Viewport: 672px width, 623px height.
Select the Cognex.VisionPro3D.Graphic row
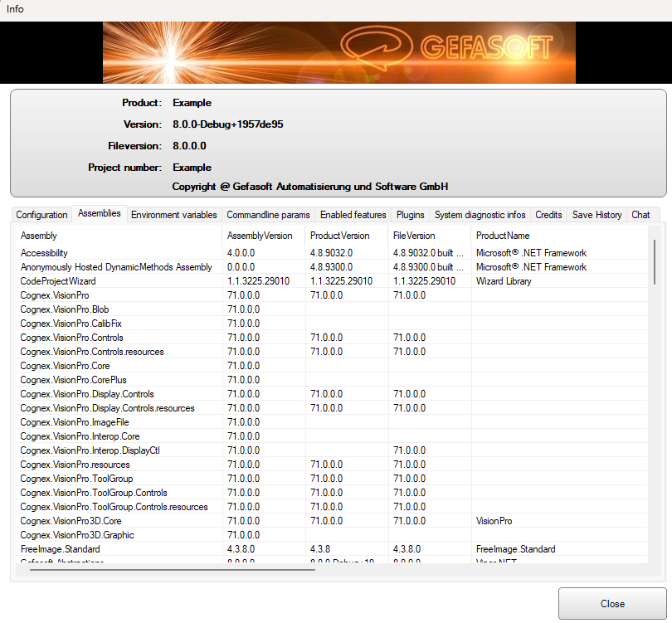pyautogui.click(x=332, y=535)
